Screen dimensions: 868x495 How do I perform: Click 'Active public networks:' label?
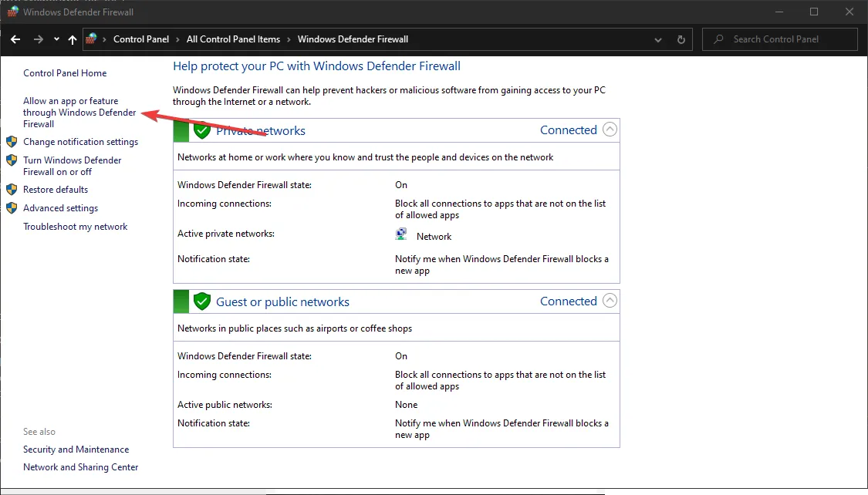225,405
